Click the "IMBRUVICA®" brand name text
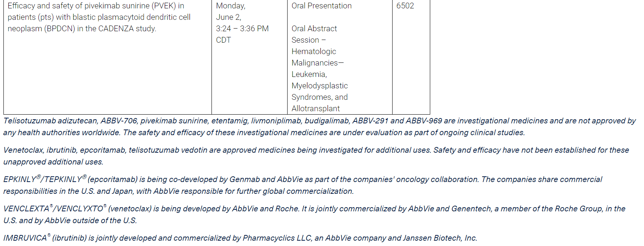Viewport: 644px width, 246px height. pos(27,237)
